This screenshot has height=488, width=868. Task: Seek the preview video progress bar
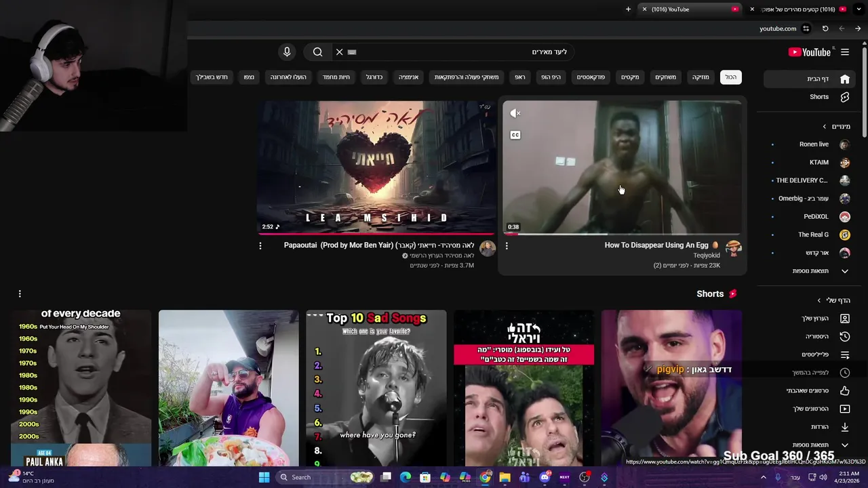tap(623, 234)
